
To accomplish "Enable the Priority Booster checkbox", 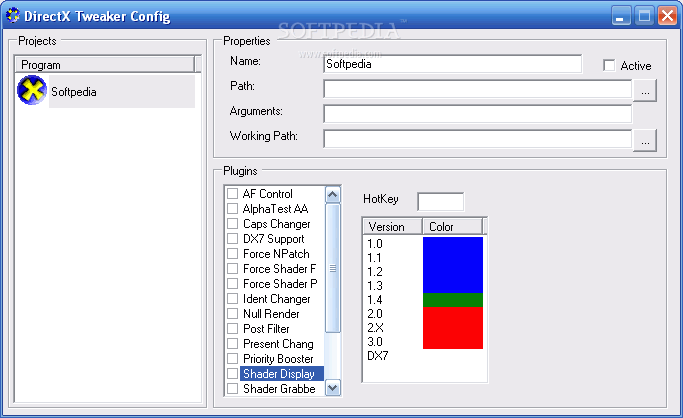I will pos(233,359).
